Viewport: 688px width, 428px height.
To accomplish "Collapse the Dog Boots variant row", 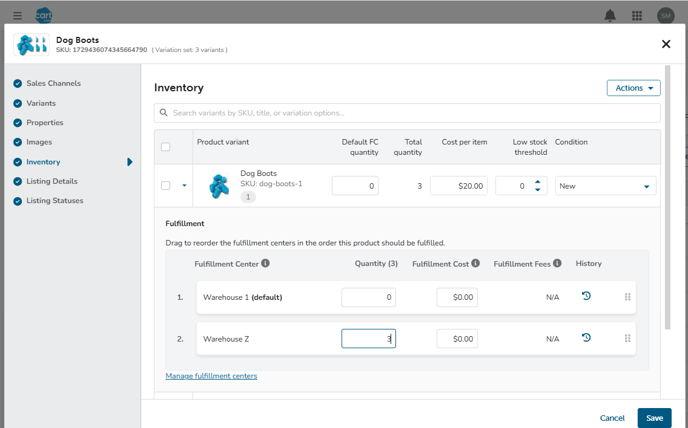I will (184, 186).
